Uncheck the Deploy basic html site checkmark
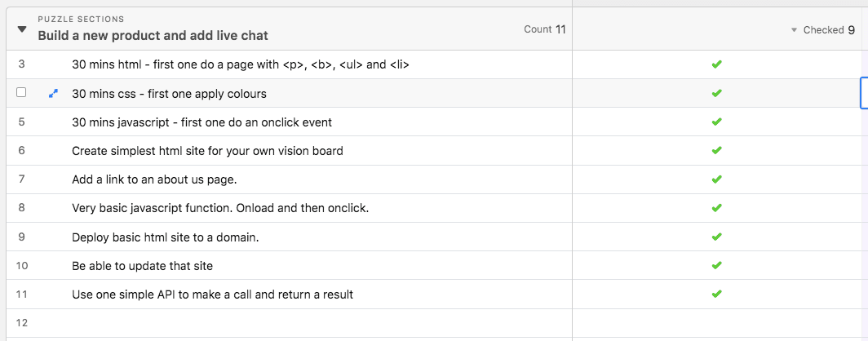 716,237
